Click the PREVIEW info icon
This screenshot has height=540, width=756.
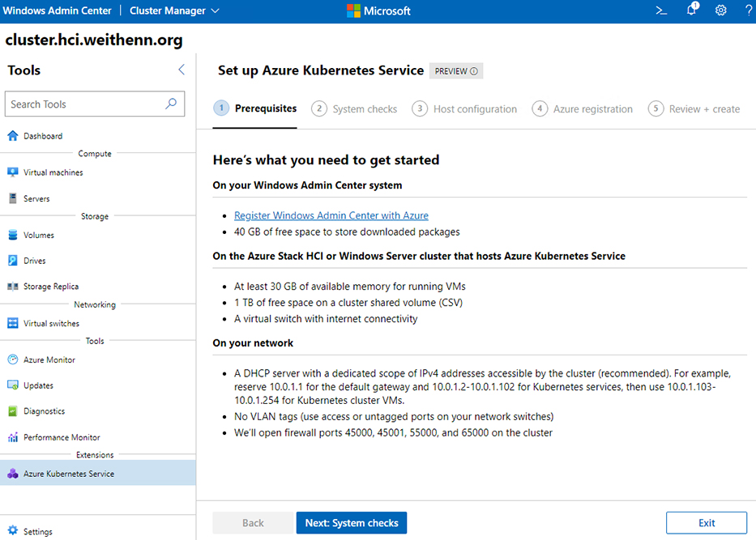click(x=474, y=71)
